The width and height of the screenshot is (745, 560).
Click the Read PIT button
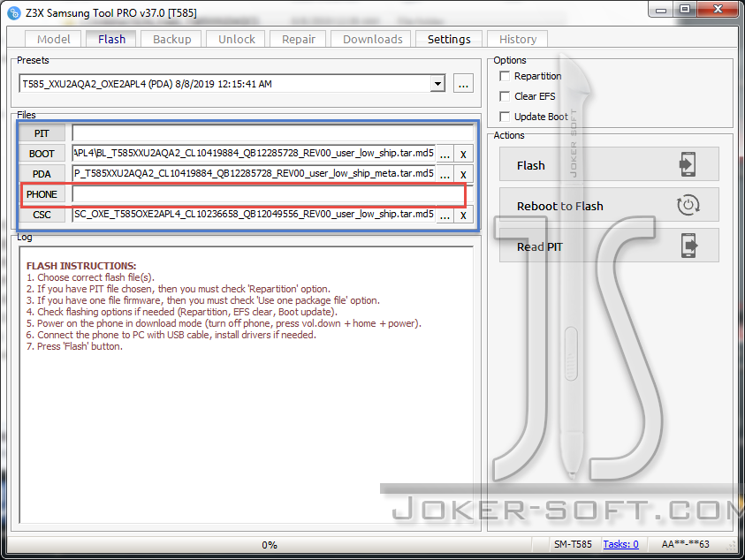pyautogui.click(x=609, y=246)
